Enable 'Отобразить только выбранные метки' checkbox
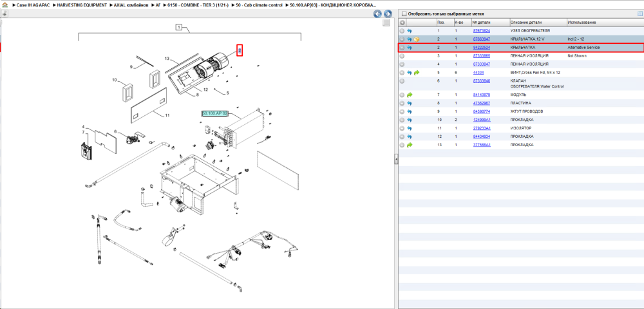The height and width of the screenshot is (309, 644). point(403,14)
